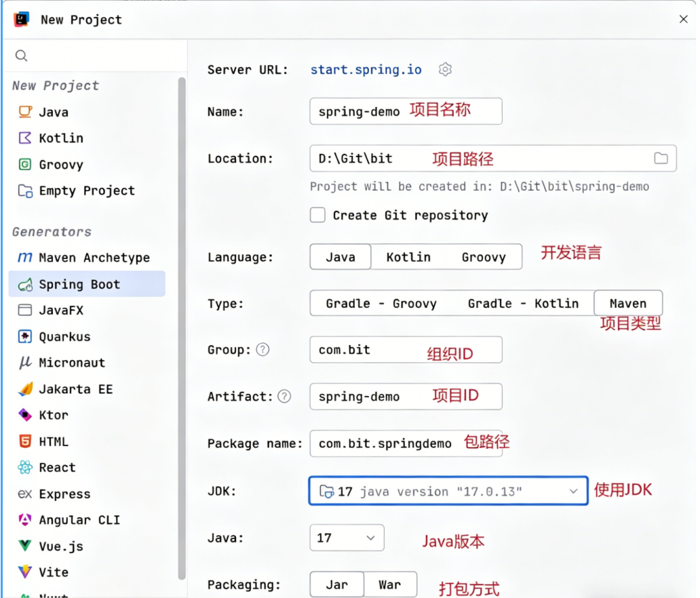Click the Name input field

(x=406, y=111)
